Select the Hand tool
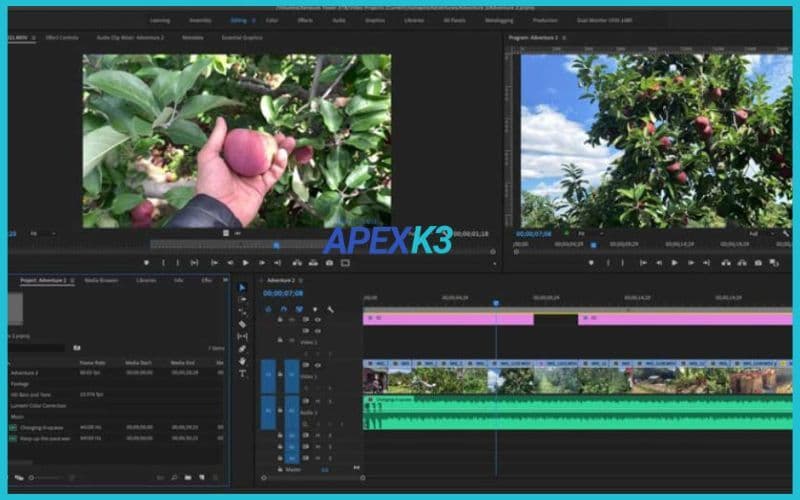This screenshot has height=500, width=800. [242, 361]
